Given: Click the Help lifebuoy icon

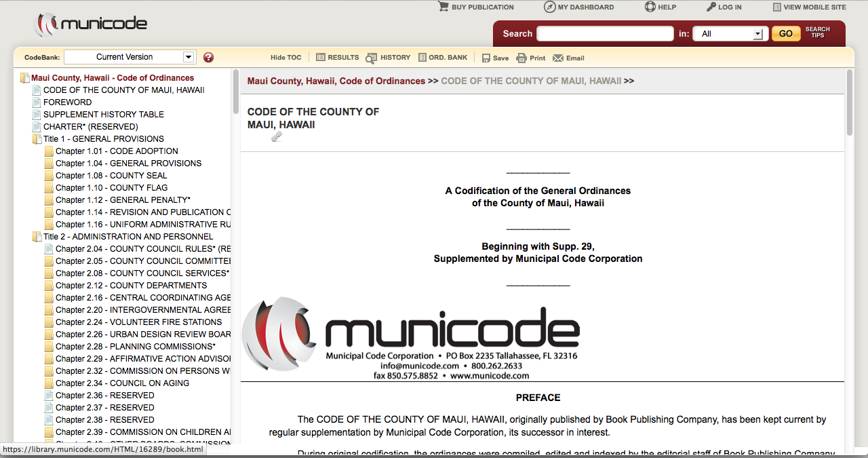Looking at the screenshot, I should [650, 7].
